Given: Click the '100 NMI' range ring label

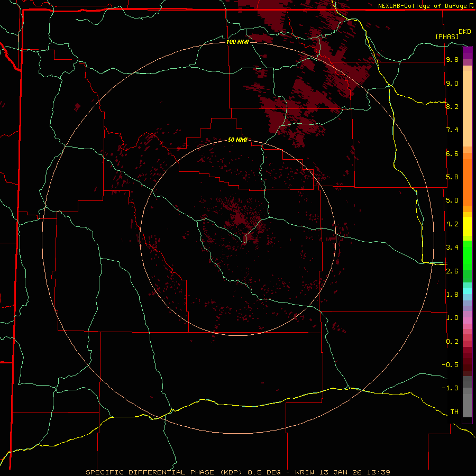Looking at the screenshot, I should tap(237, 42).
